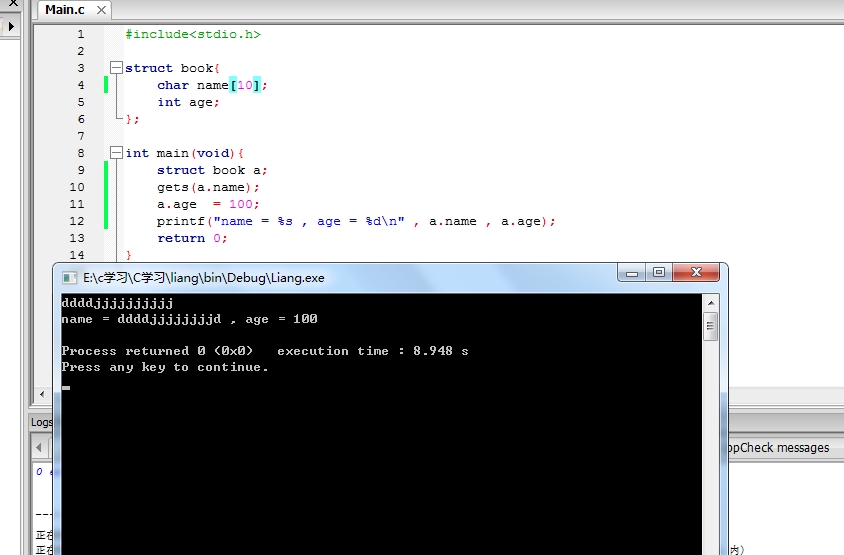Screen dimensions: 844x555
Task: Maximize the Liang.exe console window
Action: (658, 273)
